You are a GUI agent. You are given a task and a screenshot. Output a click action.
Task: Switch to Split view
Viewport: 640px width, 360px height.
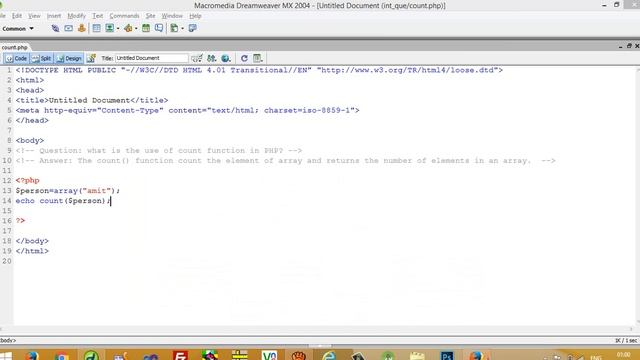point(42,58)
